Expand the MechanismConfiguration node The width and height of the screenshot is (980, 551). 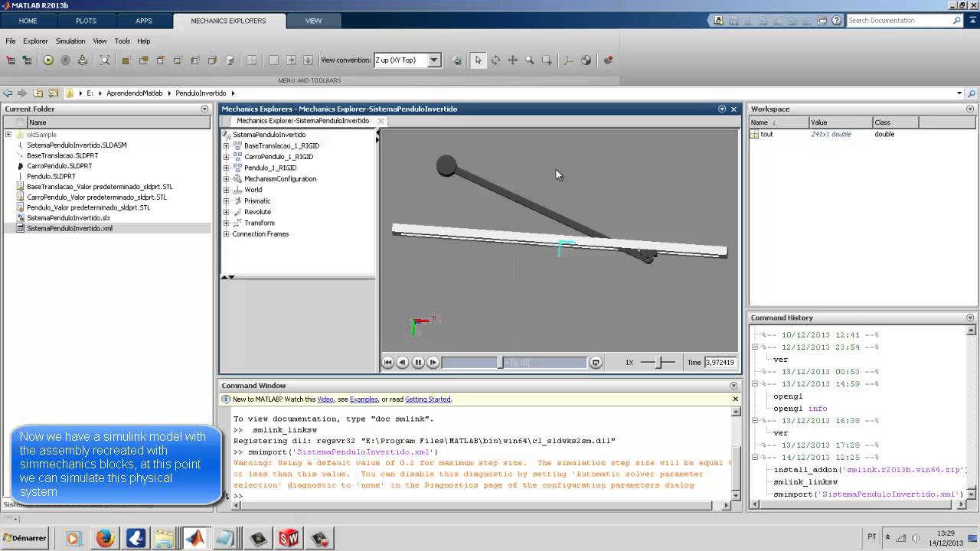coord(227,179)
